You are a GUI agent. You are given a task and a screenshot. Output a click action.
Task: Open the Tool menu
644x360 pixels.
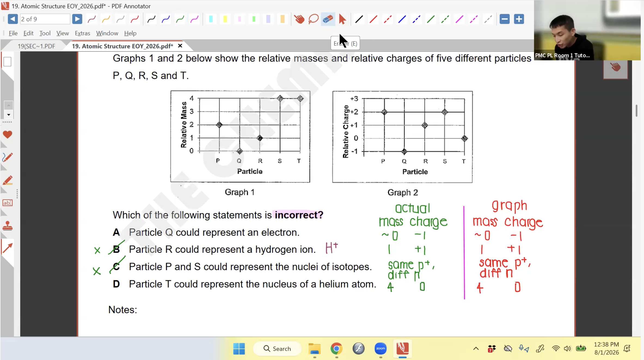(45, 33)
